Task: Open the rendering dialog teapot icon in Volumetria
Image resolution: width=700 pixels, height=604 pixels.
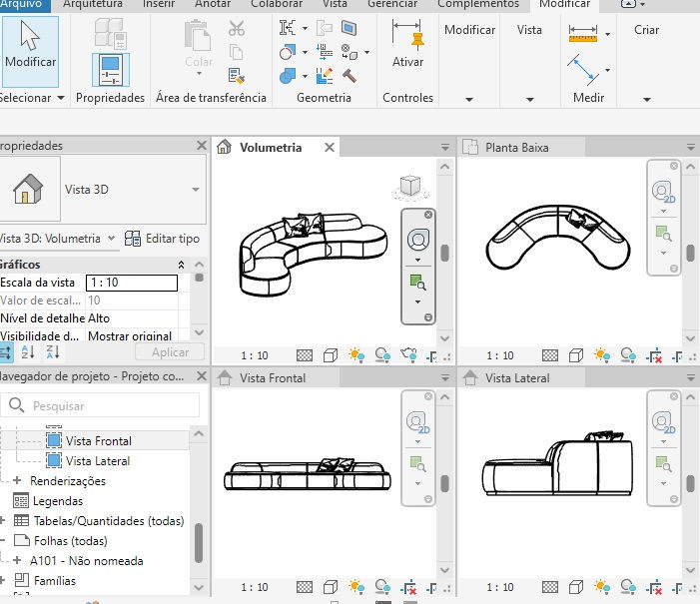Action: click(x=408, y=355)
